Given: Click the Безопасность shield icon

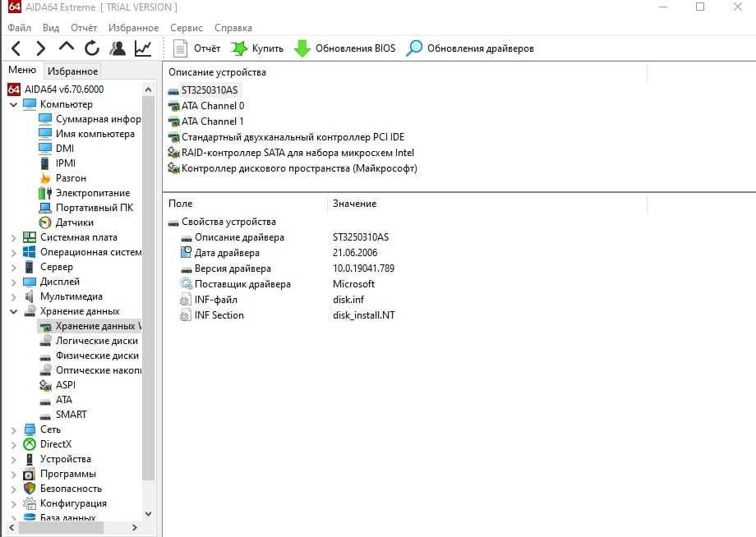Looking at the screenshot, I should click(x=30, y=489).
